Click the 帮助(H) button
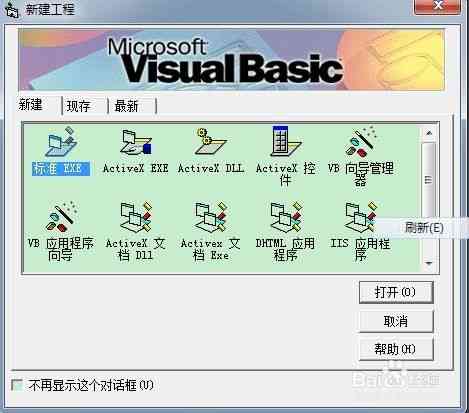The height and width of the screenshot is (413, 469). 396,349
